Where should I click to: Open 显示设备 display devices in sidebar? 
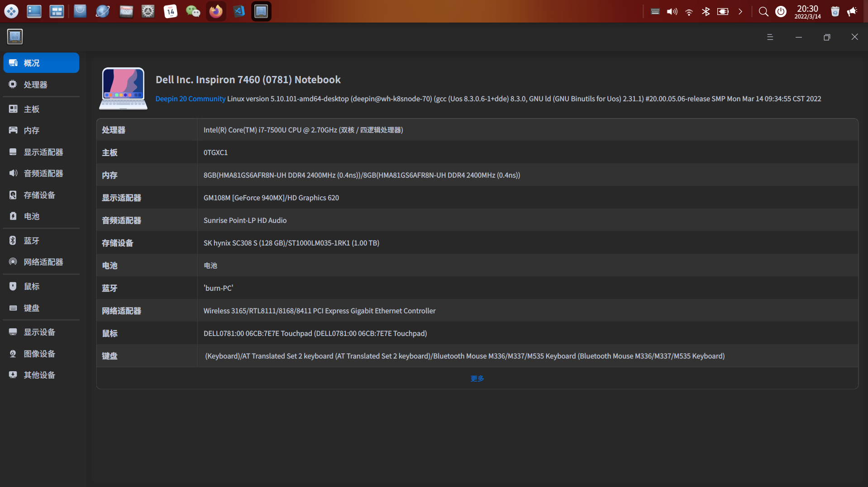pos(41,332)
